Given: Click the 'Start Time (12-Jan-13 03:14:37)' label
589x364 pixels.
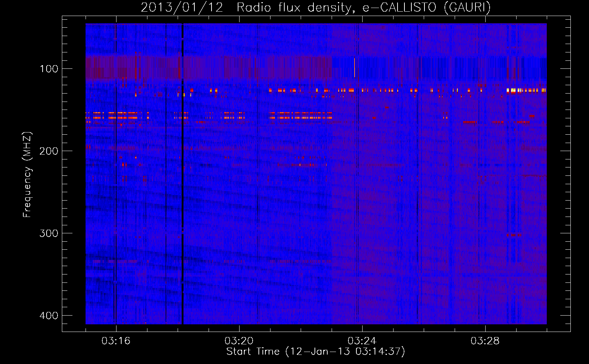Looking at the screenshot, I should pyautogui.click(x=316, y=352).
